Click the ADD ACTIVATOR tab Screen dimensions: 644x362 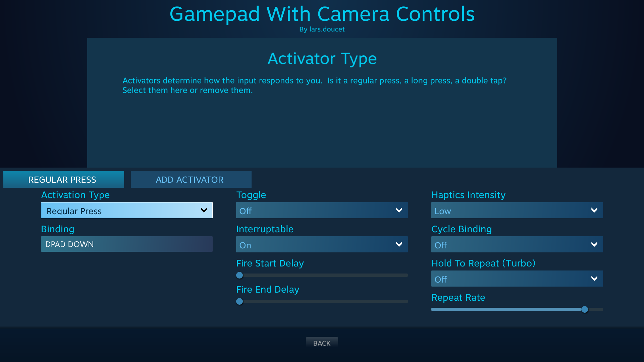pyautogui.click(x=190, y=179)
